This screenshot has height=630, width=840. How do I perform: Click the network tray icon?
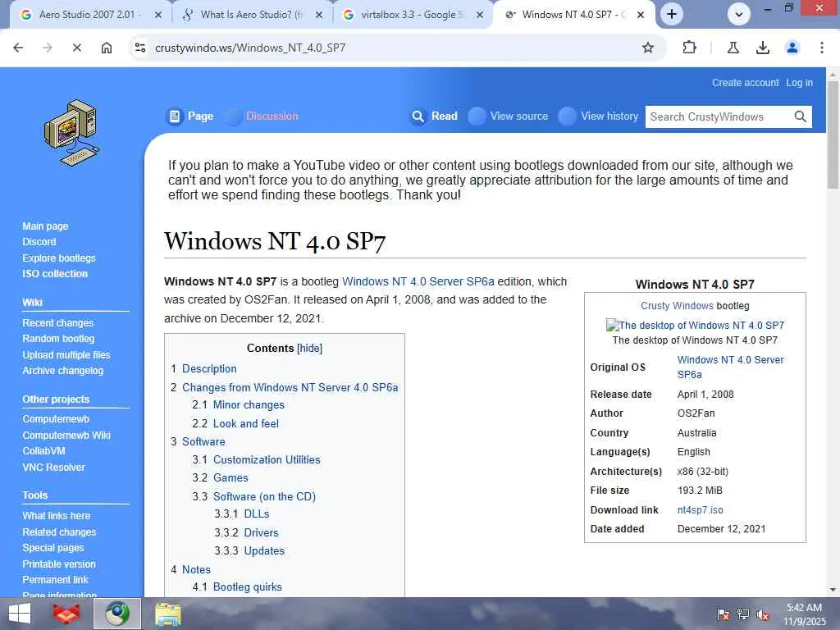click(743, 614)
